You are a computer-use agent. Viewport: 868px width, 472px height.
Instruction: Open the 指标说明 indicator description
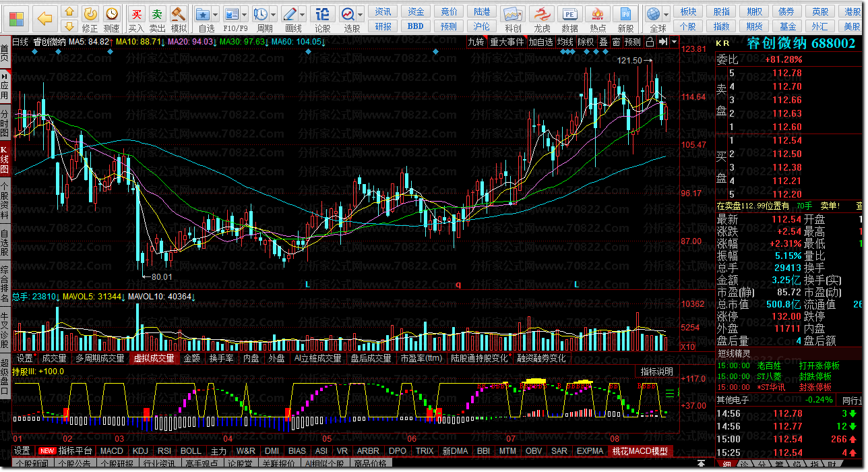pos(656,372)
